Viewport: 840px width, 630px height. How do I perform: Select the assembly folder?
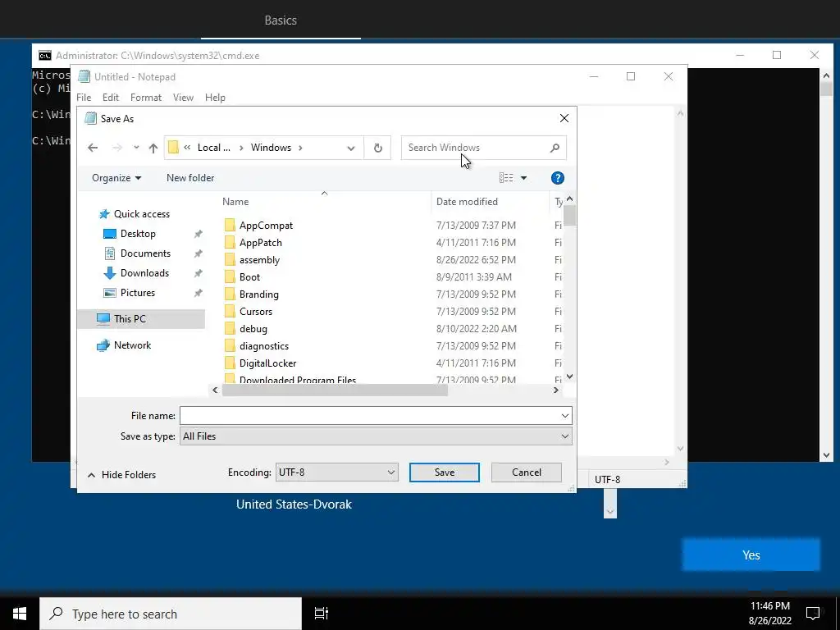(259, 260)
